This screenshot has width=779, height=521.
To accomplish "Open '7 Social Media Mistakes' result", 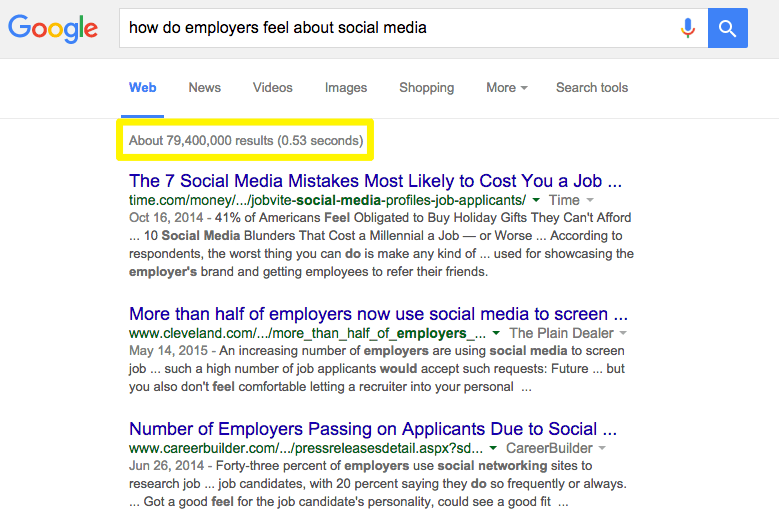I will [375, 181].
